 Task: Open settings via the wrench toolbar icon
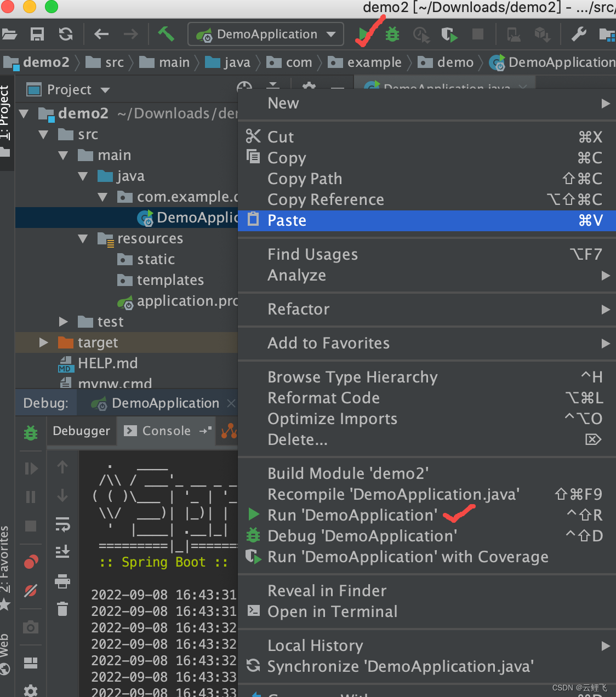pyautogui.click(x=579, y=35)
